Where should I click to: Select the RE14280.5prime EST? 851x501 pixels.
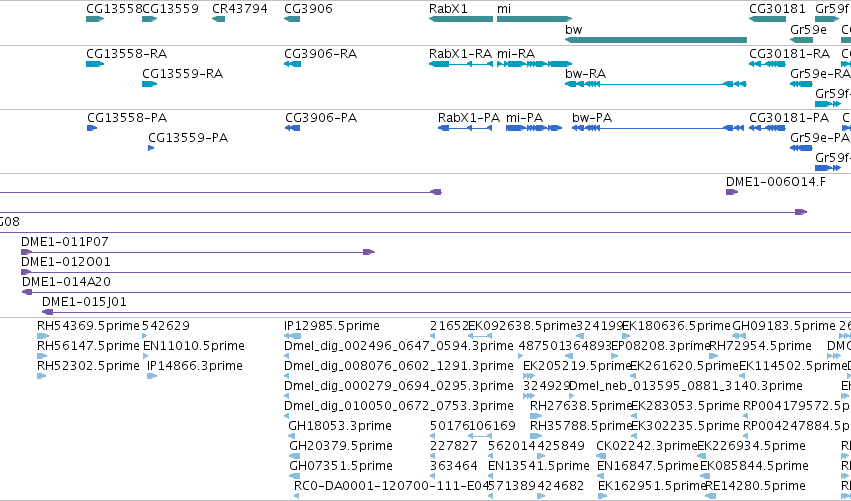click(x=710, y=496)
